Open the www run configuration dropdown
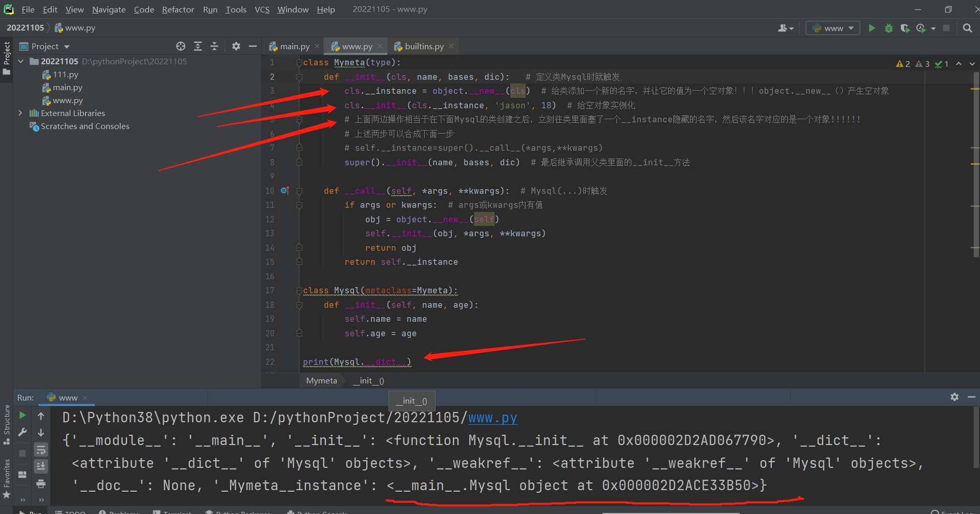The image size is (980, 514). pos(833,28)
